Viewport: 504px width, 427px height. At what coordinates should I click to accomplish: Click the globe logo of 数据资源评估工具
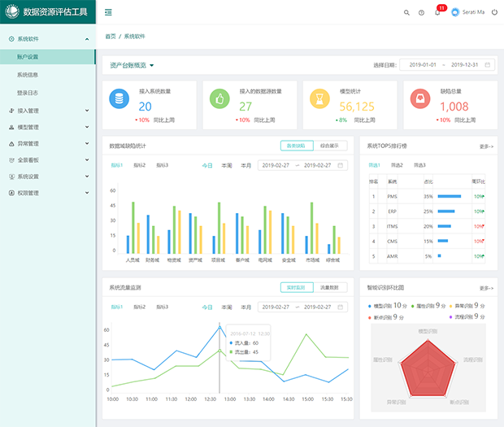point(12,11)
